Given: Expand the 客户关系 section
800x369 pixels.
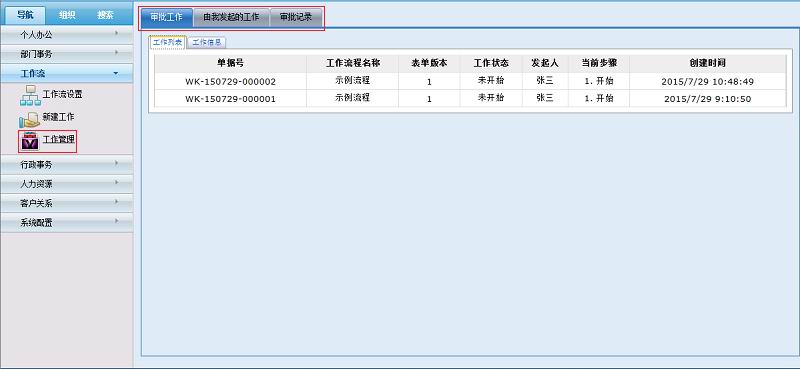Looking at the screenshot, I should click(x=67, y=203).
